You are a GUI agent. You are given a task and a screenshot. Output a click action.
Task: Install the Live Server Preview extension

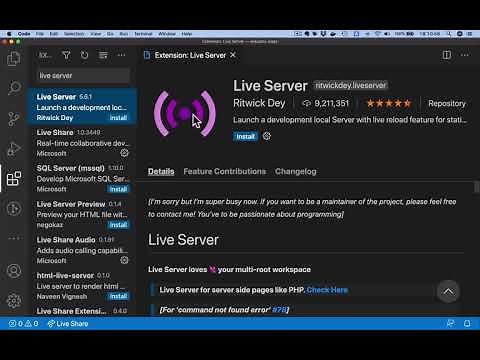(118, 225)
